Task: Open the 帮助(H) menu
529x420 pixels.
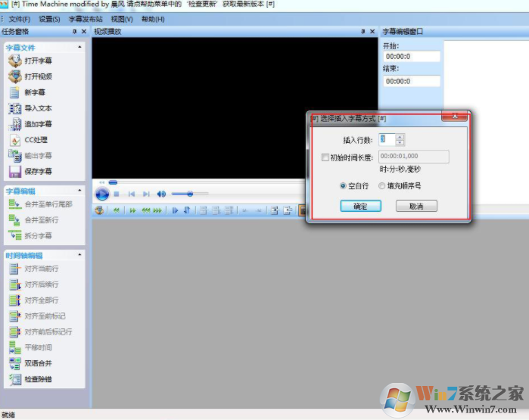Action: click(x=153, y=19)
